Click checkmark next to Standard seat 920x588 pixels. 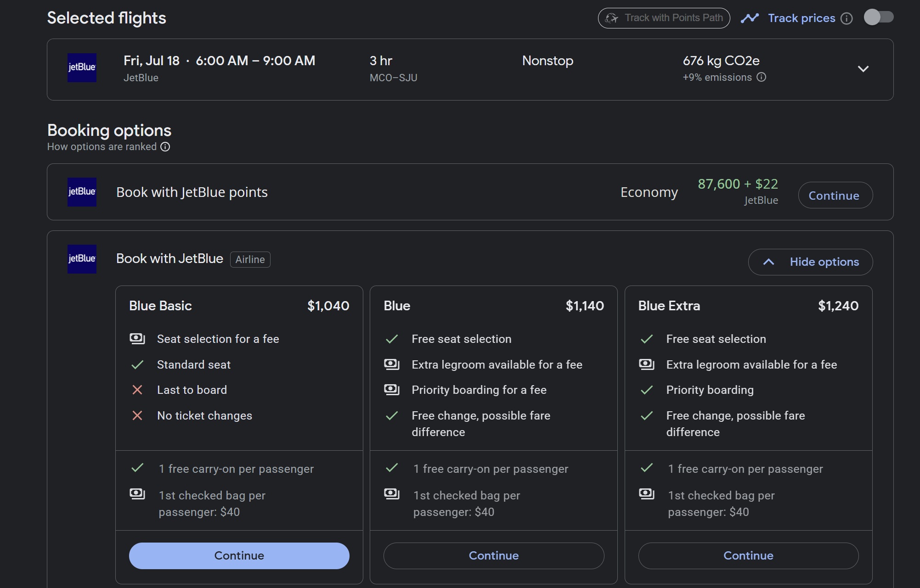[137, 364]
